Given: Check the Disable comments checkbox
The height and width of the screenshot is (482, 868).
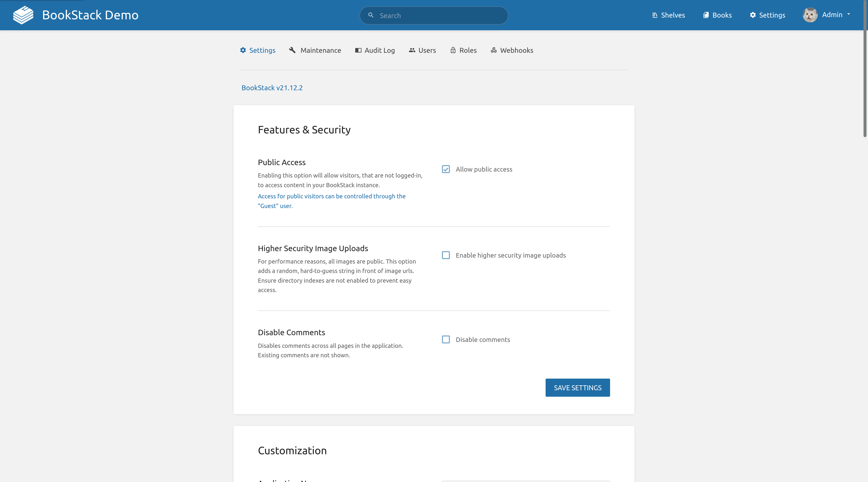Looking at the screenshot, I should 445,339.
